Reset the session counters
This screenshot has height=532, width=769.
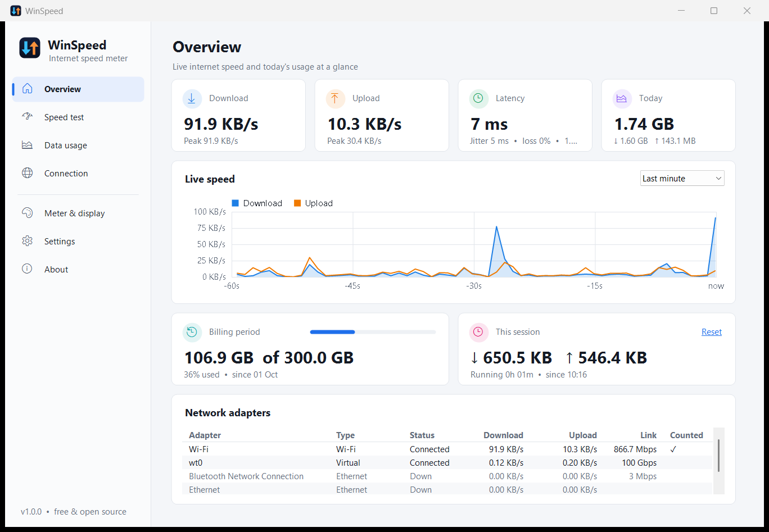[712, 332]
